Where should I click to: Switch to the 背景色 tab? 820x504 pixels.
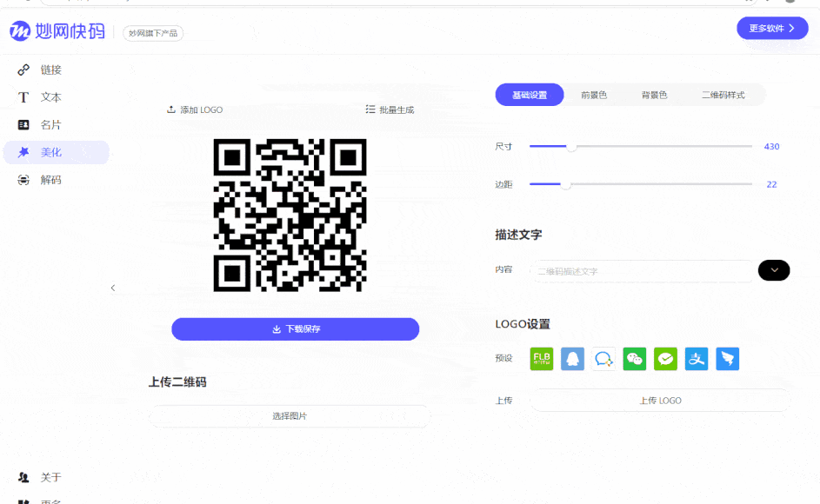(x=654, y=95)
